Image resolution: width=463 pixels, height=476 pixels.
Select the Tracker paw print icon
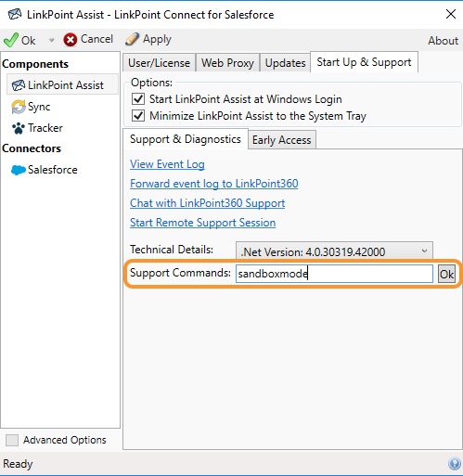[x=19, y=128]
